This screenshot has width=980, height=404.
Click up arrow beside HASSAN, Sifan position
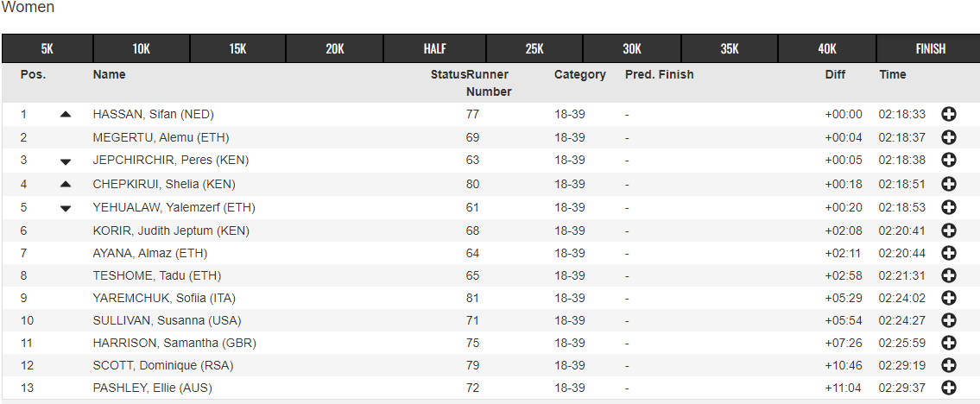tap(66, 115)
